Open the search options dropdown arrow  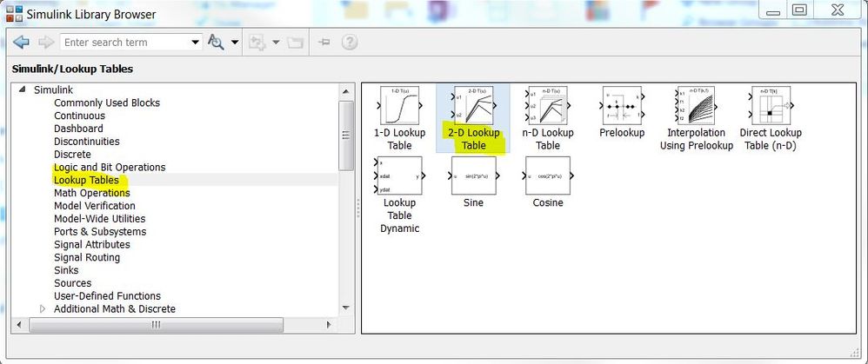(x=235, y=42)
